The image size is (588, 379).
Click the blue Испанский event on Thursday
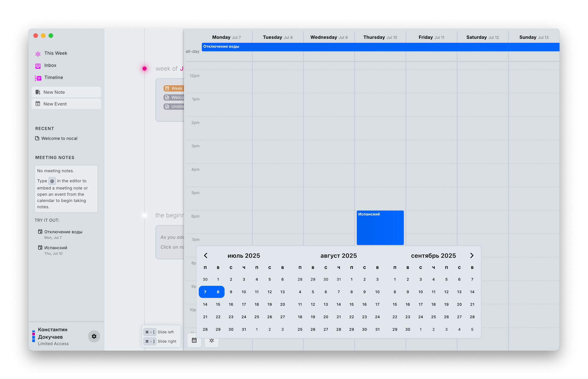(380, 228)
